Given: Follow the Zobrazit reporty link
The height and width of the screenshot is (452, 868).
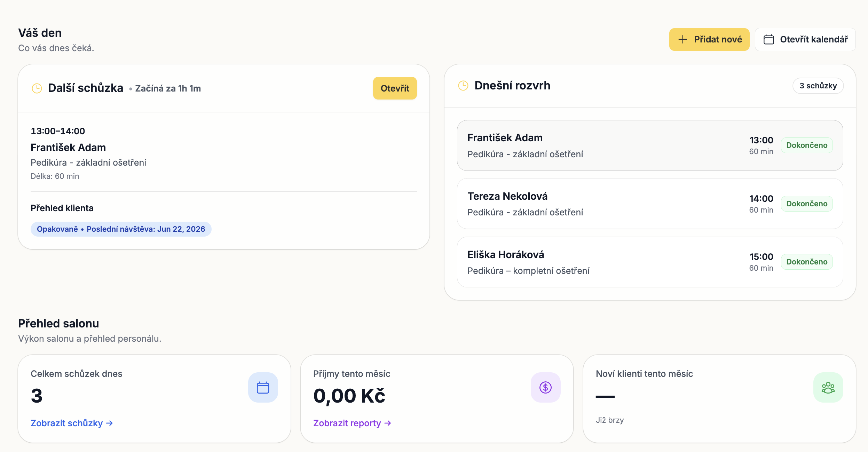Looking at the screenshot, I should click(352, 423).
